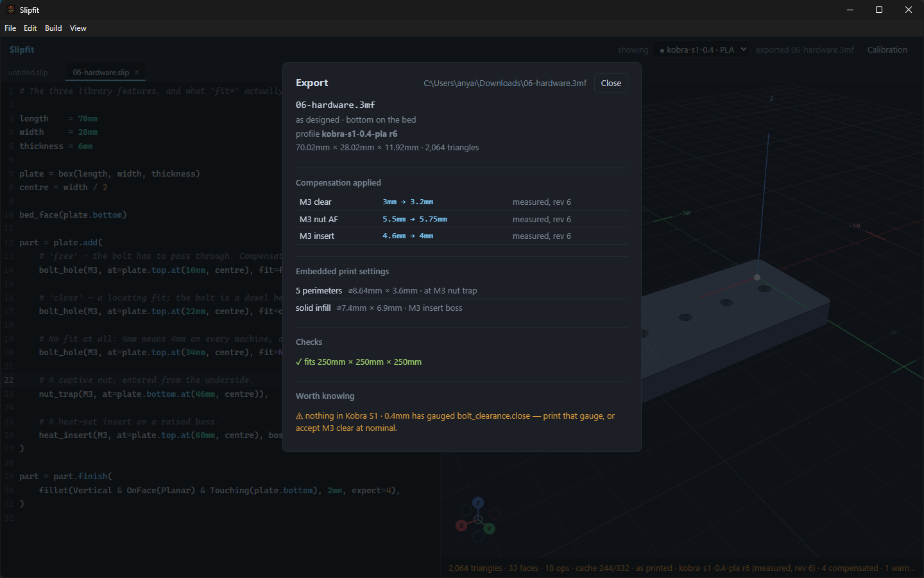Click the 'as designed · bottom on the bed' text
Screen dimensions: 924x578
pos(356,120)
